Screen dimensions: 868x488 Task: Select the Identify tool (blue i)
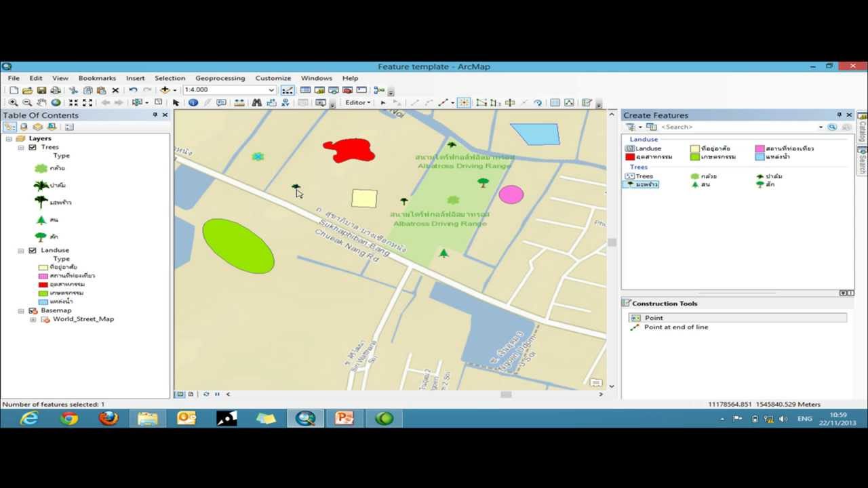[x=193, y=102]
